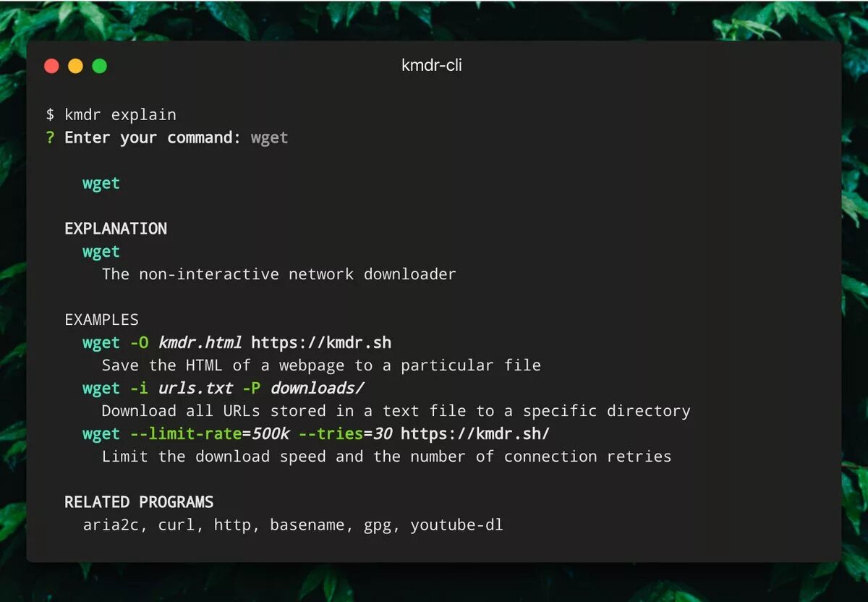Click the 'RELATED PROGRAMS' heading
Image resolution: width=868 pixels, height=602 pixels.
[139, 502]
